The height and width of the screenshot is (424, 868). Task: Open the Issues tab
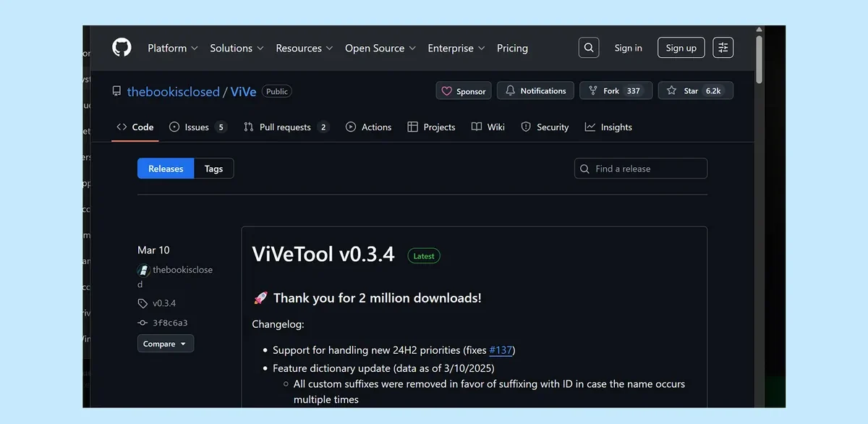click(x=197, y=127)
